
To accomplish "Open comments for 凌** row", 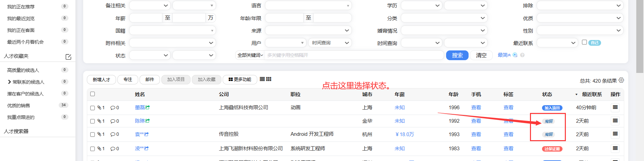I will [115, 149].
